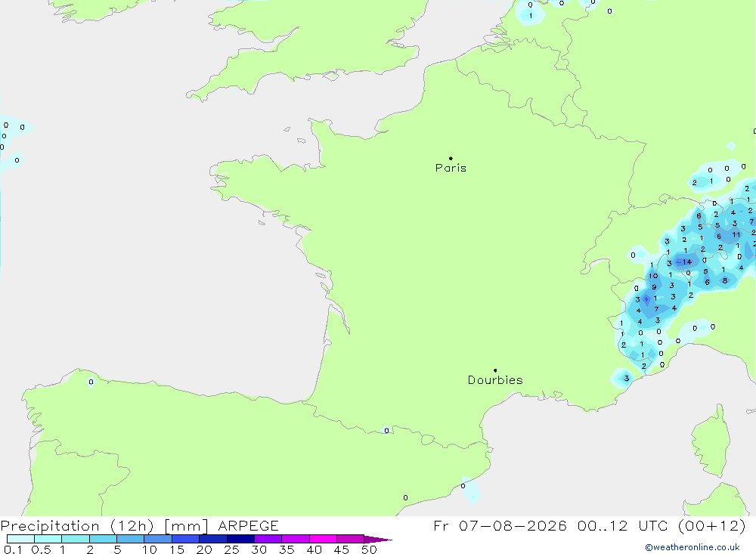Image resolution: width=756 pixels, height=554 pixels.
Task: Click the over-50 mm legend arrow tip
Action: (379, 539)
